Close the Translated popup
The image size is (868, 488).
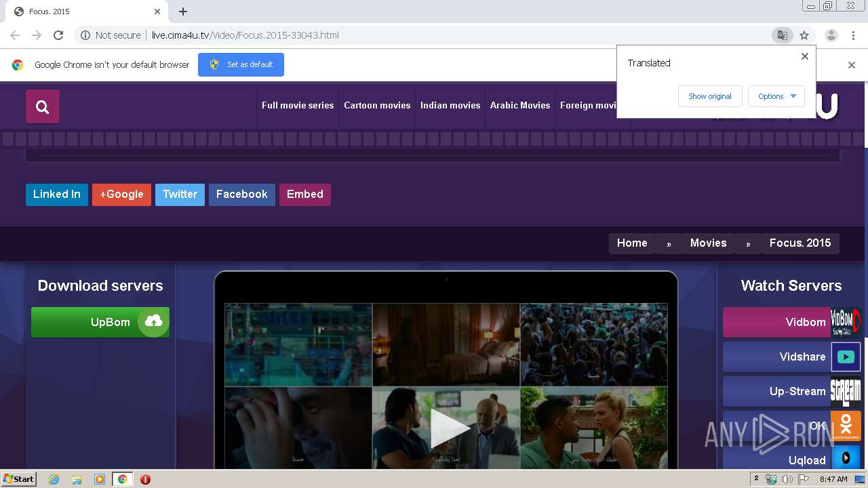805,56
